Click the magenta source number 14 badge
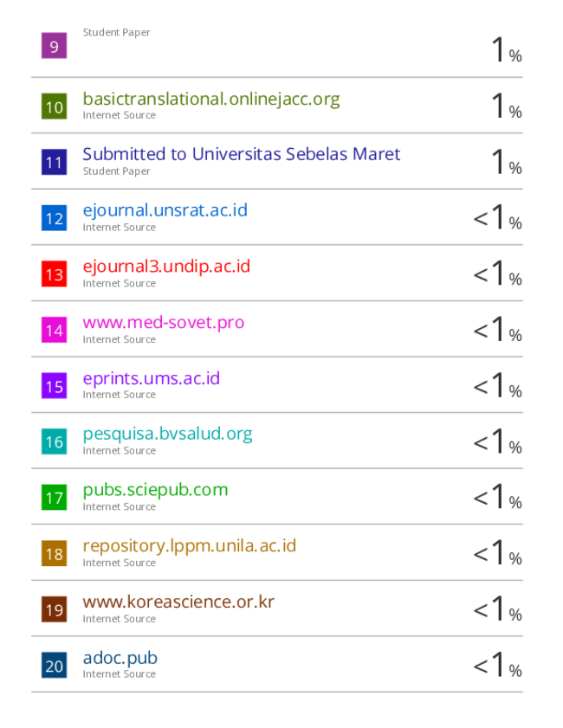563x728 pixels. coord(54,330)
